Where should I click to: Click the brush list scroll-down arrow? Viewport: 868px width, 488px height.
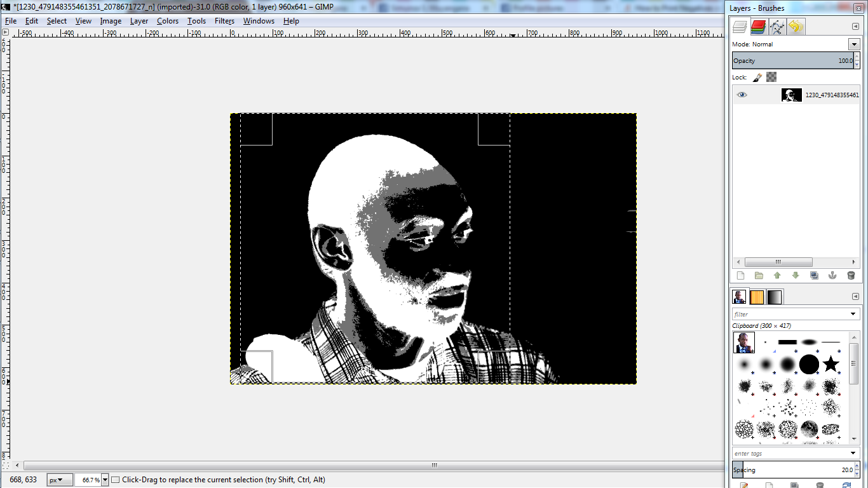854,438
